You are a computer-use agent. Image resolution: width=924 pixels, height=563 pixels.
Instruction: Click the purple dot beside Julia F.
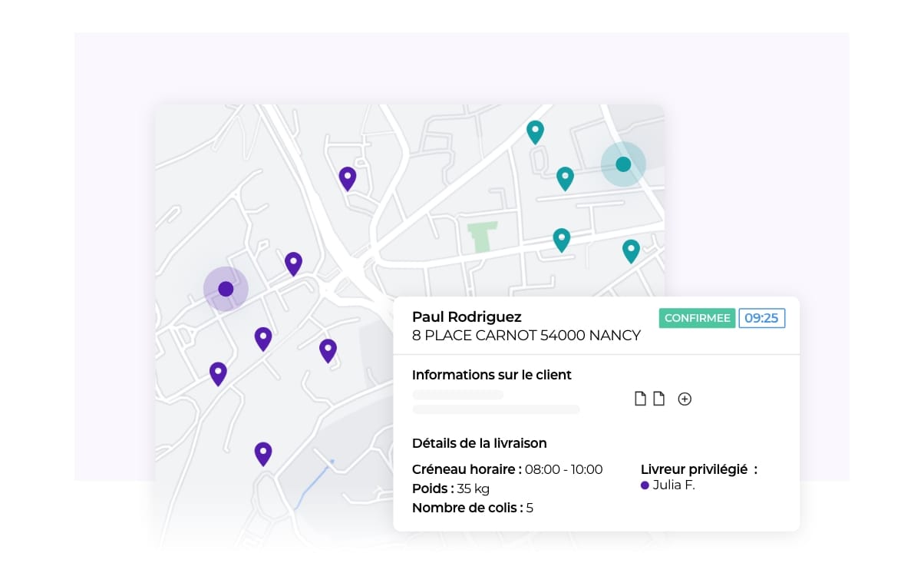(645, 485)
